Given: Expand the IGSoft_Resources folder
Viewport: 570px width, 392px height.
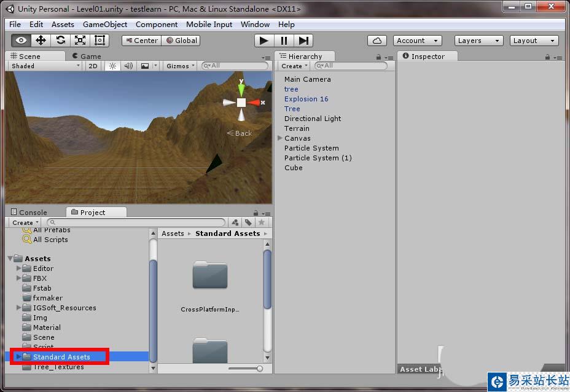Looking at the screenshot, I should [18, 308].
